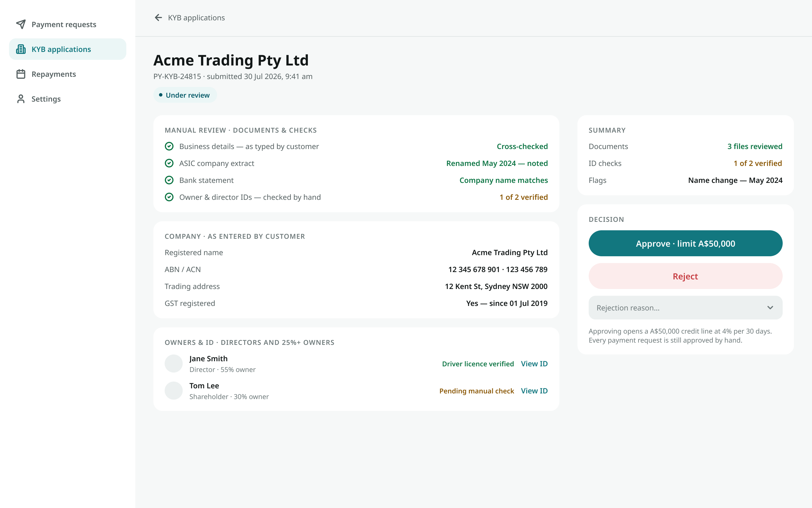The image size is (812, 508).
Task: View ID for Jane Smith
Action: (x=534, y=364)
